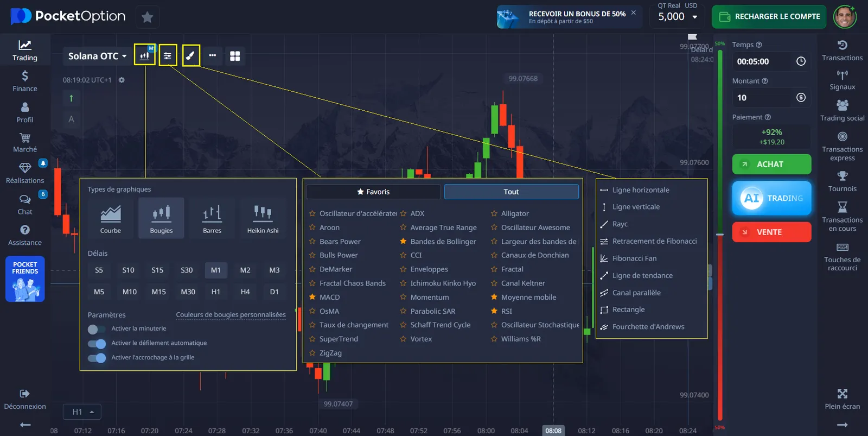Open Couleurs de bougies personnalisées link
Screen dimensions: 868x436
[231, 315]
